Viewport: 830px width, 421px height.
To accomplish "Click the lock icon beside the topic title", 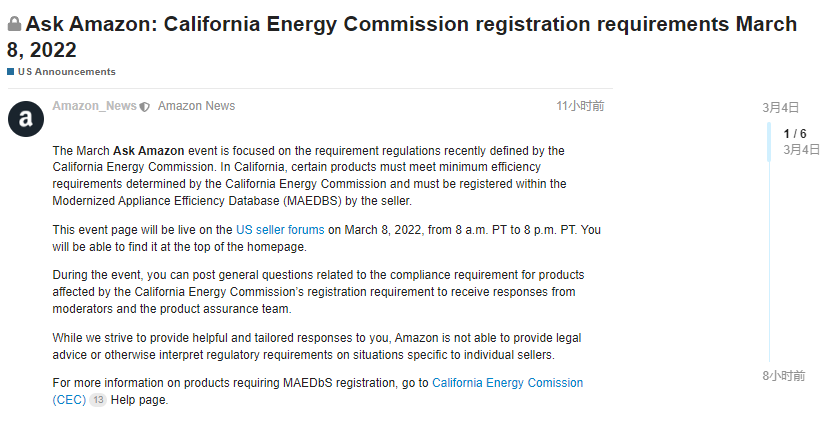I will point(14,24).
